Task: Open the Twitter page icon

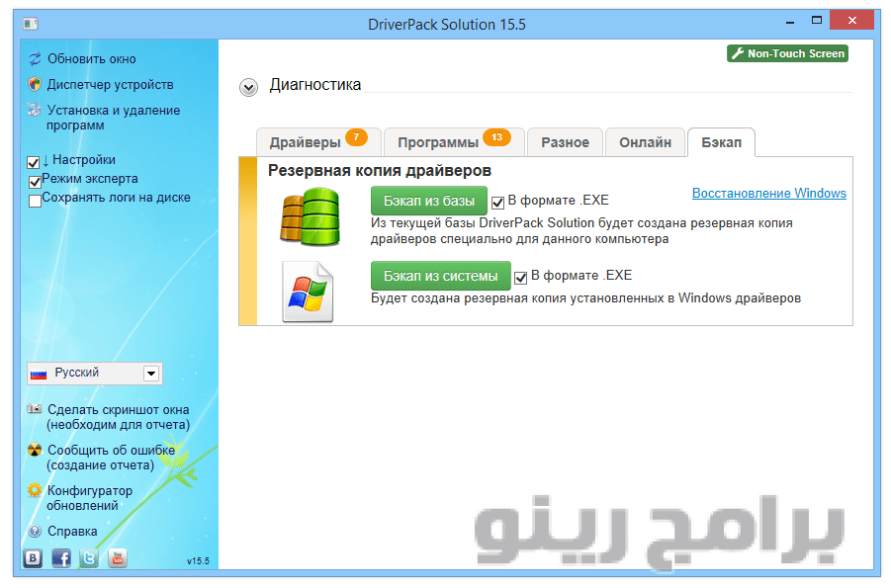Action: [x=89, y=558]
